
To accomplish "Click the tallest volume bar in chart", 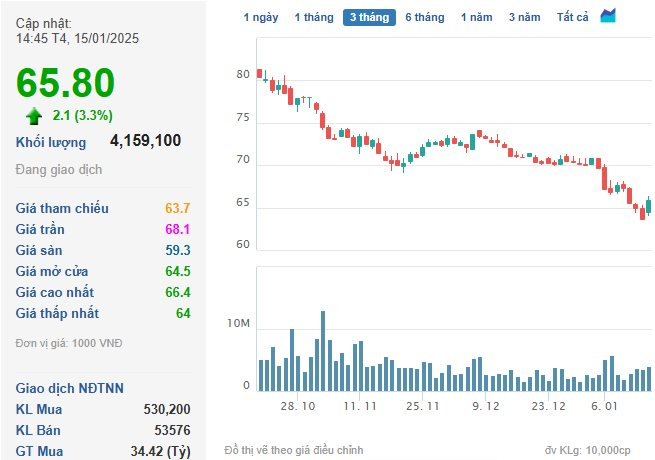I will click(x=323, y=351).
